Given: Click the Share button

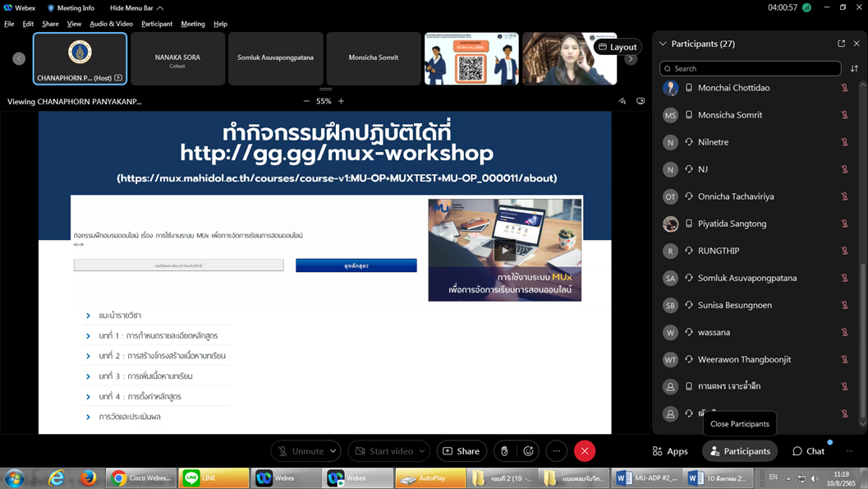Looking at the screenshot, I should pyautogui.click(x=462, y=451).
